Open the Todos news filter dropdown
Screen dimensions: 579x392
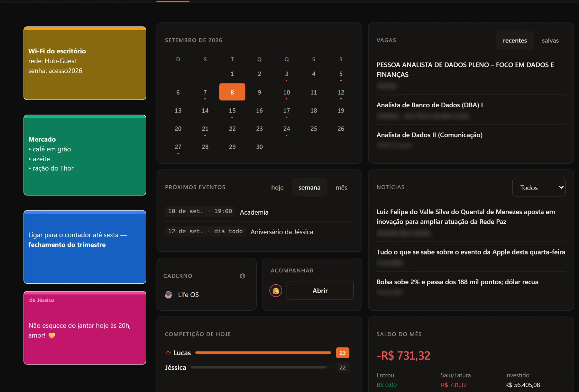[539, 187]
